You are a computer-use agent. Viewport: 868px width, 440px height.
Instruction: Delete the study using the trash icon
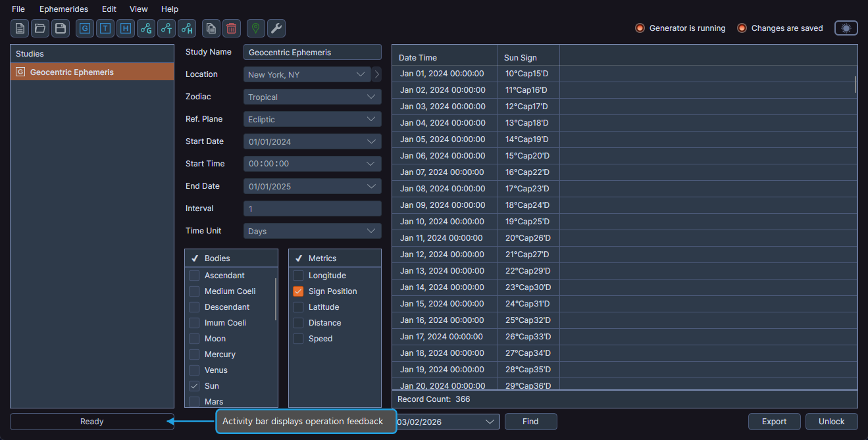(x=231, y=28)
